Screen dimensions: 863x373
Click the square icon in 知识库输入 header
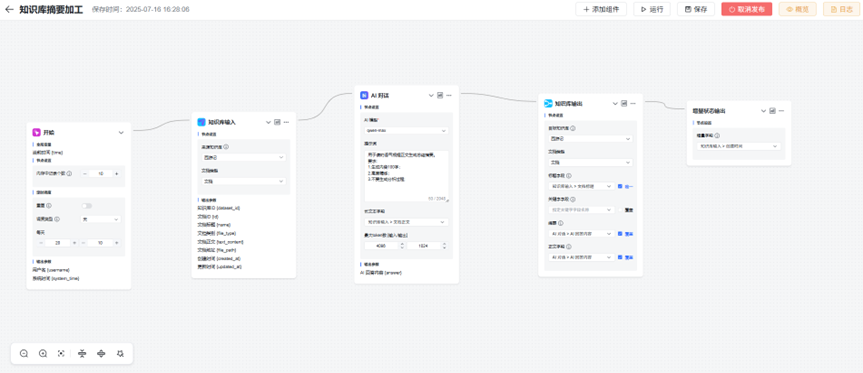[277, 122]
